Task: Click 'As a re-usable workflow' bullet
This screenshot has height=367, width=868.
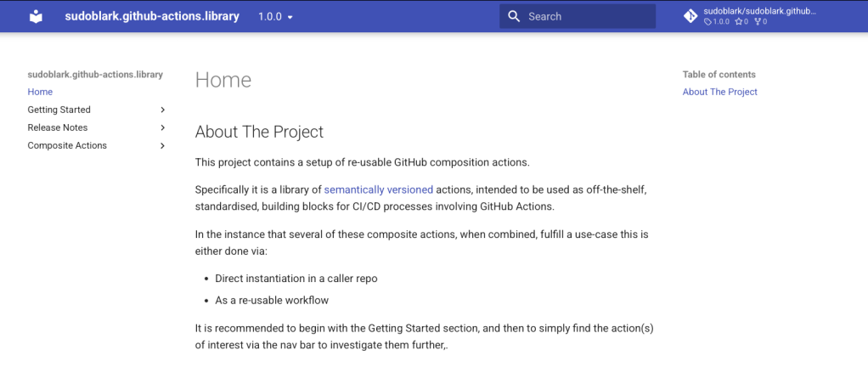Action: click(272, 301)
